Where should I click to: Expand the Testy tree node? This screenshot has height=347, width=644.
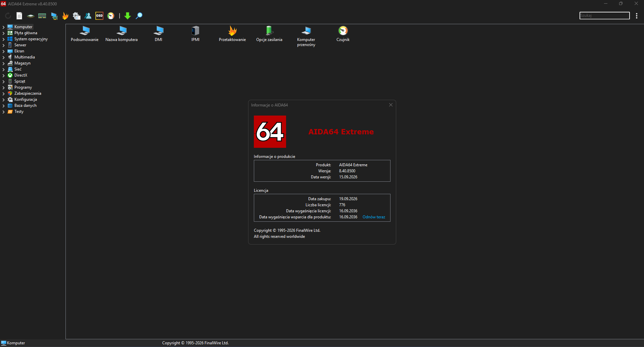[3, 112]
